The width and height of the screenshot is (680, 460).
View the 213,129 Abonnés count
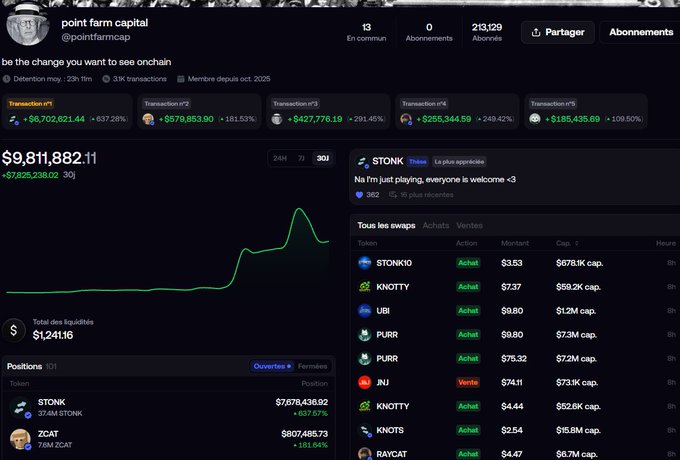[x=487, y=32]
